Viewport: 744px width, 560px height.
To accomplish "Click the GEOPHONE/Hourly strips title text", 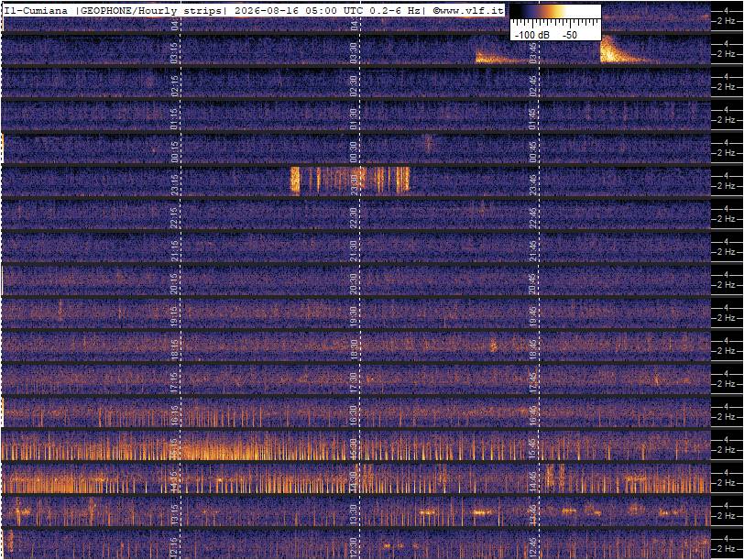I will 150,10.
